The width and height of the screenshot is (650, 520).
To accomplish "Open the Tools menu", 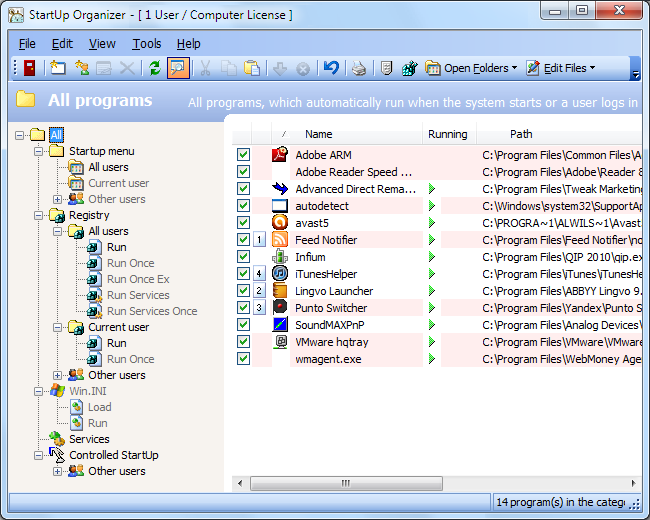I will (147, 44).
